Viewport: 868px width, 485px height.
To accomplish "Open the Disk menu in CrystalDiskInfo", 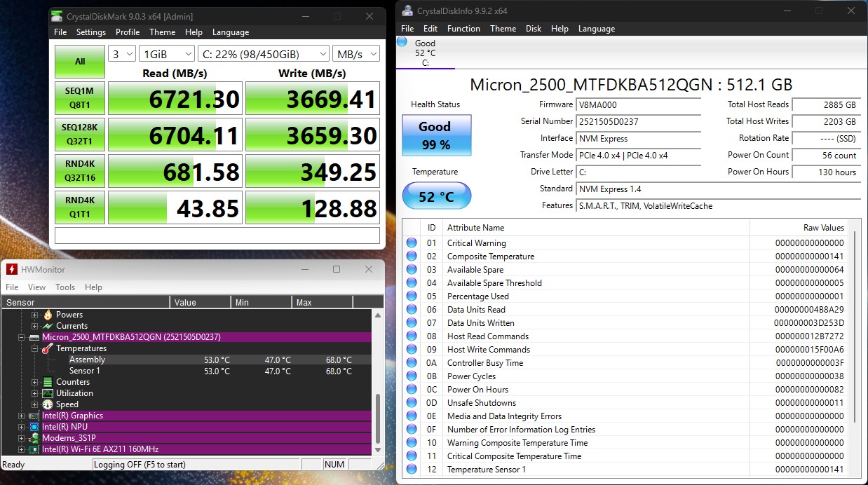I will point(534,29).
